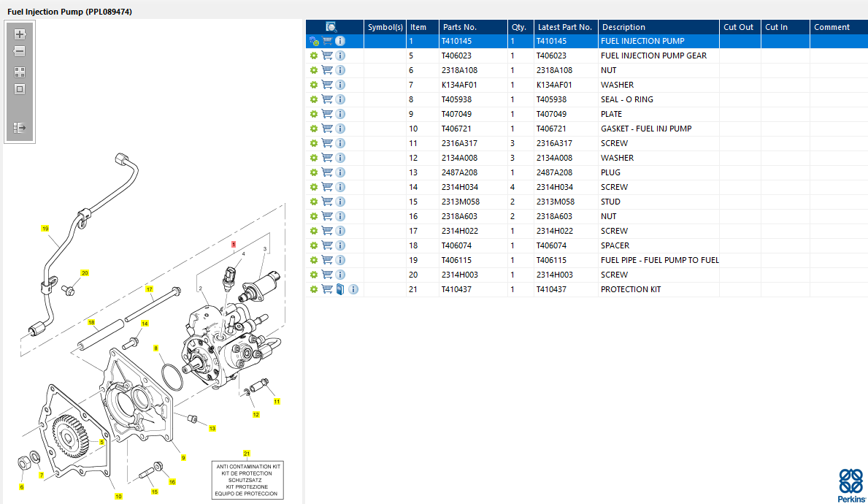Show info for 2314H003 screw
This screenshot has height=504, width=868.
pos(340,275)
